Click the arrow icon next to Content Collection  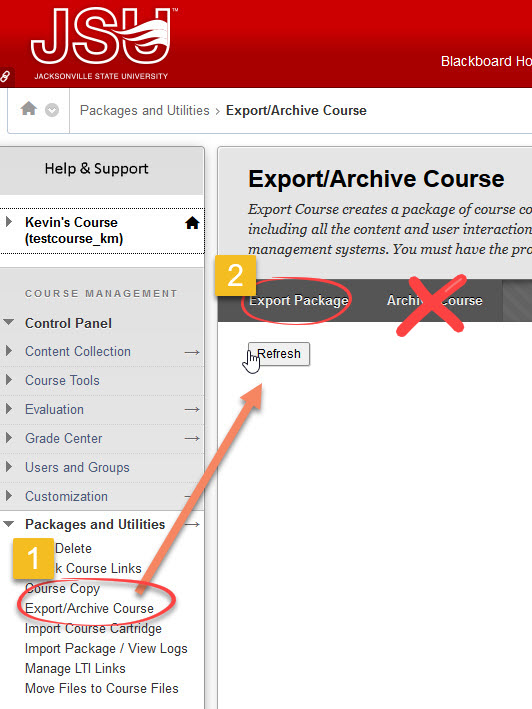point(192,352)
